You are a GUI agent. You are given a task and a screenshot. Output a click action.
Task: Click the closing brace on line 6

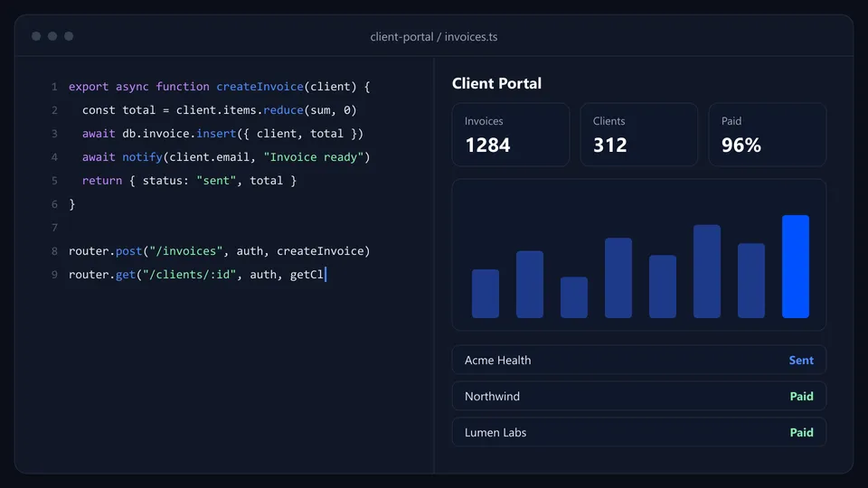pos(72,204)
